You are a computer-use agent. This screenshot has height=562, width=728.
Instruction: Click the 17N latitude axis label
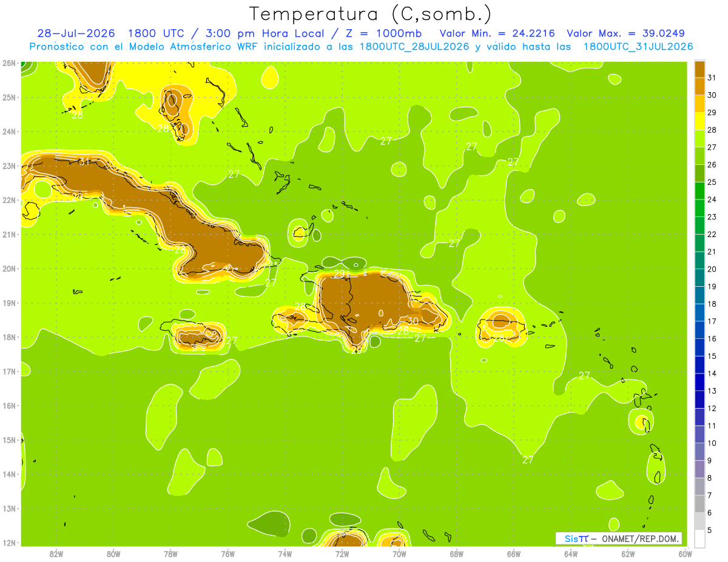9,372
